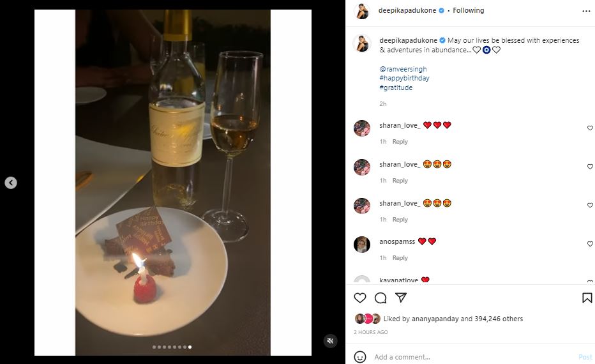The height and width of the screenshot is (364, 595).
Task: Go to previous carousel slide arrow
Action: click(x=11, y=183)
